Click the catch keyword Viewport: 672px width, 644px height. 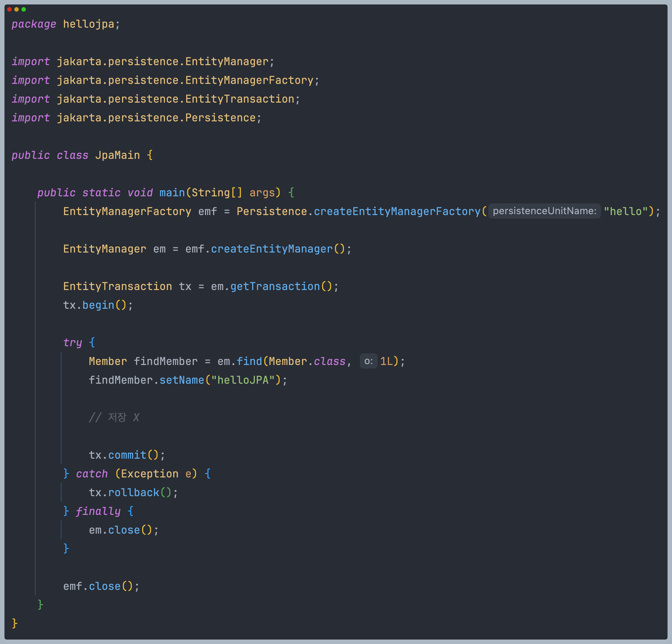coord(92,474)
